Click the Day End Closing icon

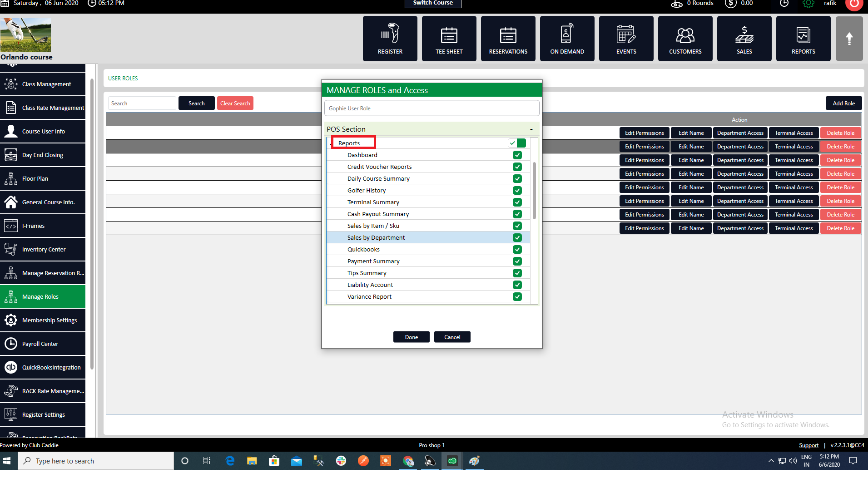click(11, 155)
